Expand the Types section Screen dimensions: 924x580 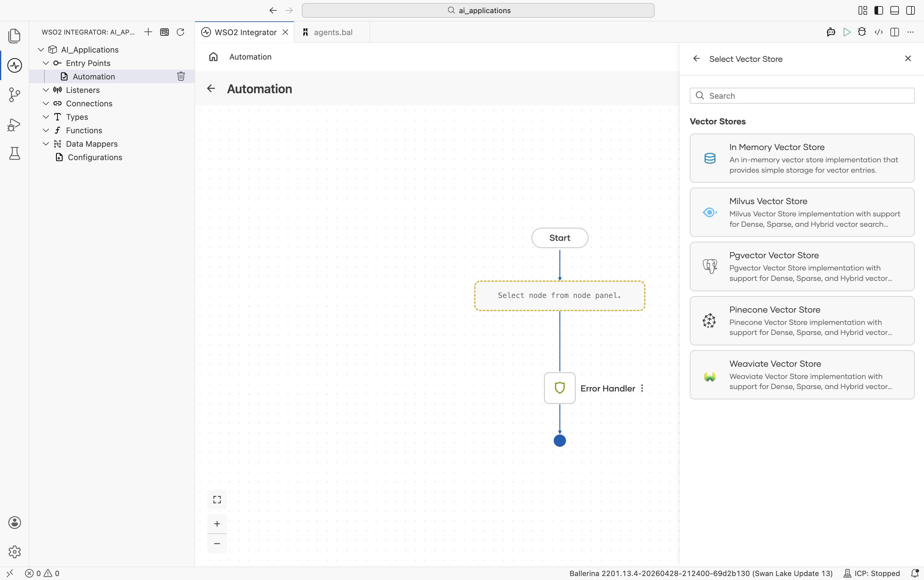[x=46, y=117]
